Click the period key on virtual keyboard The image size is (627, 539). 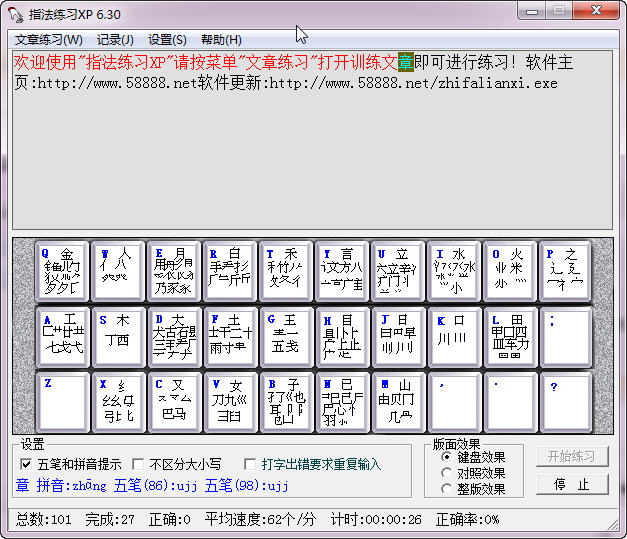coord(510,402)
